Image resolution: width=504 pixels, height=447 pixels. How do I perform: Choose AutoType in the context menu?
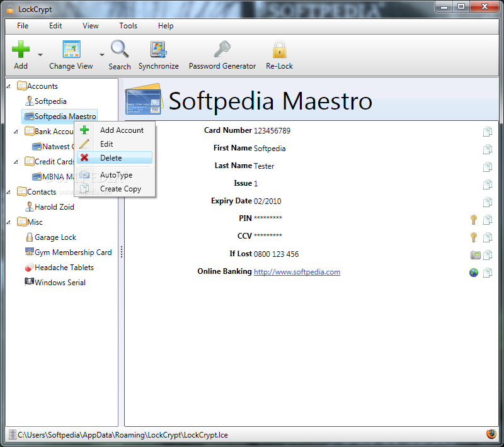[x=115, y=175]
